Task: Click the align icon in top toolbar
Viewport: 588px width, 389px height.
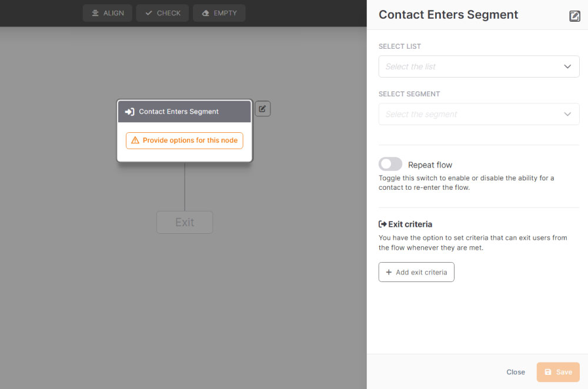Action: pyautogui.click(x=95, y=13)
